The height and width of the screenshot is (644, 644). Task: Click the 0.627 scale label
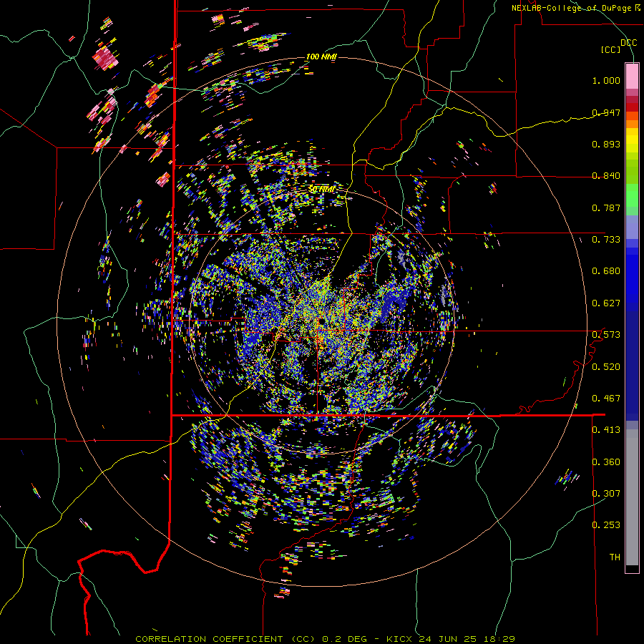606,303
